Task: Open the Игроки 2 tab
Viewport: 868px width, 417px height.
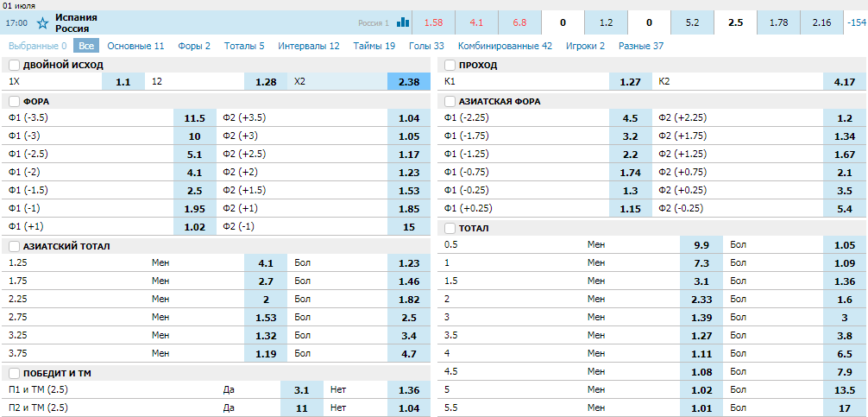Action: [585, 46]
